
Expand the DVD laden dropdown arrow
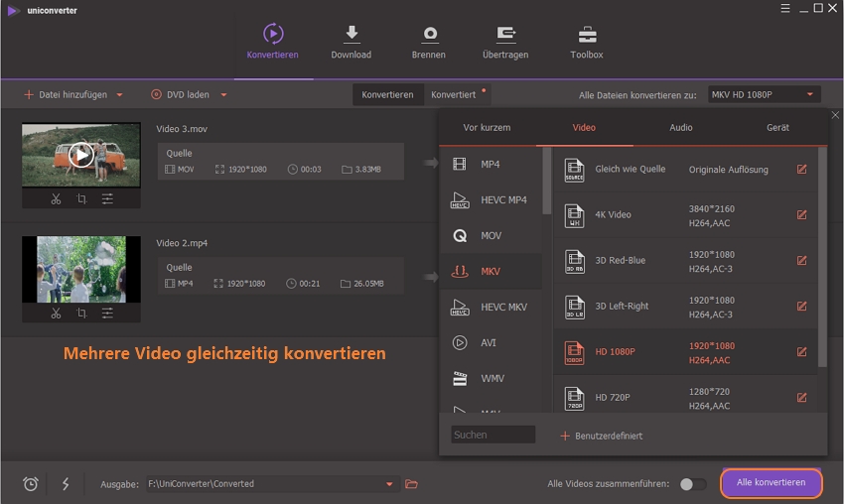point(223,94)
